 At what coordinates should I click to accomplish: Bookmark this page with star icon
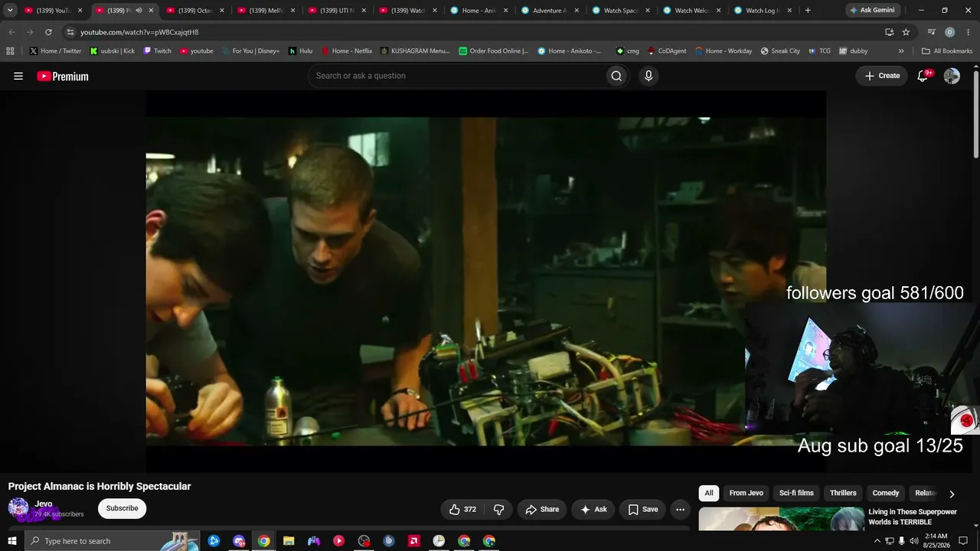(x=906, y=32)
